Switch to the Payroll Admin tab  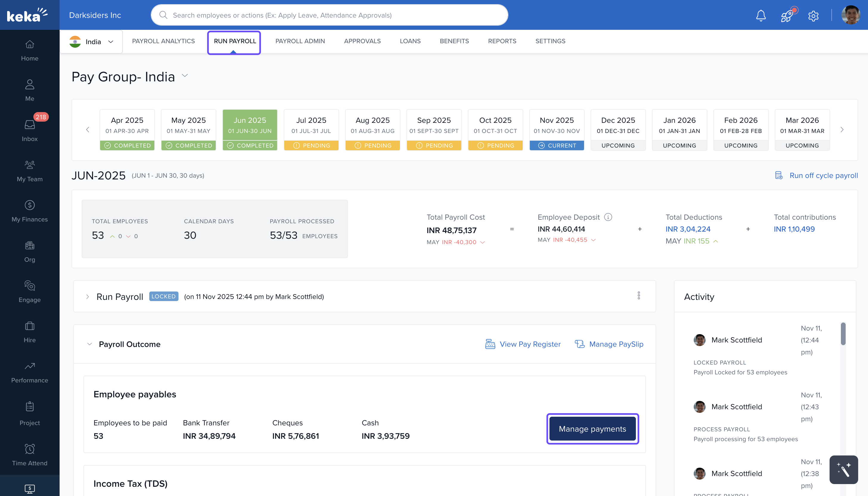300,41
